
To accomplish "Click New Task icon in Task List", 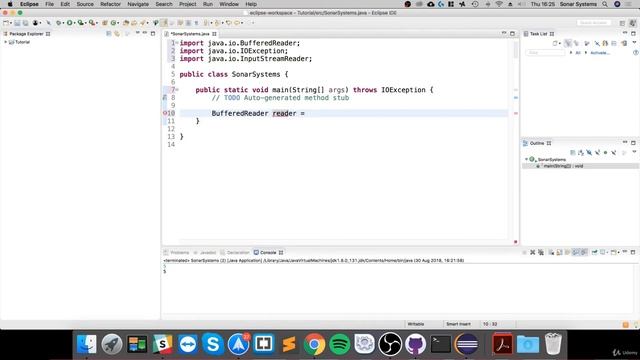I will 555,43.
